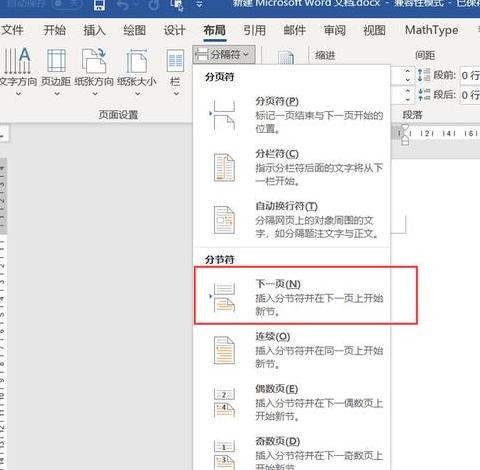Open the MathType tab

click(432, 30)
